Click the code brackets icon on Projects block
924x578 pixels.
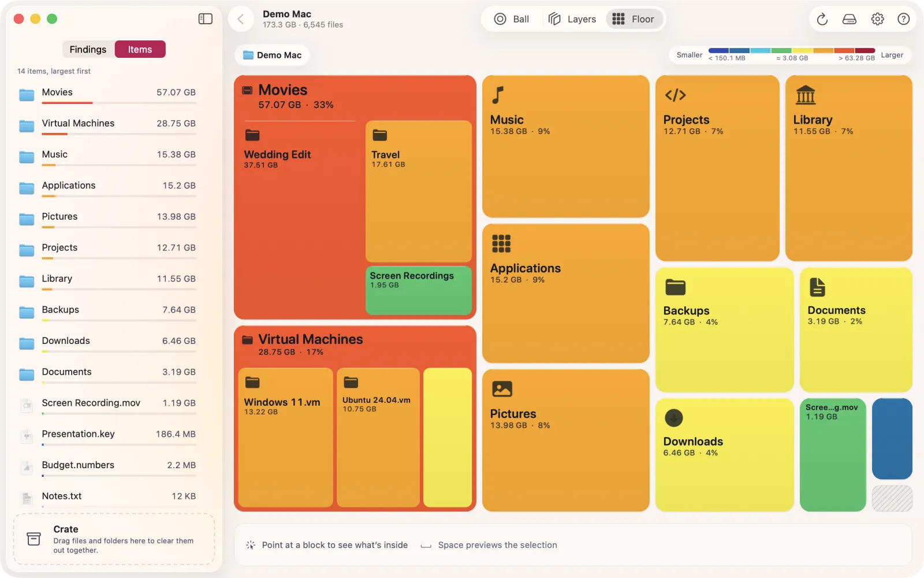pos(675,95)
